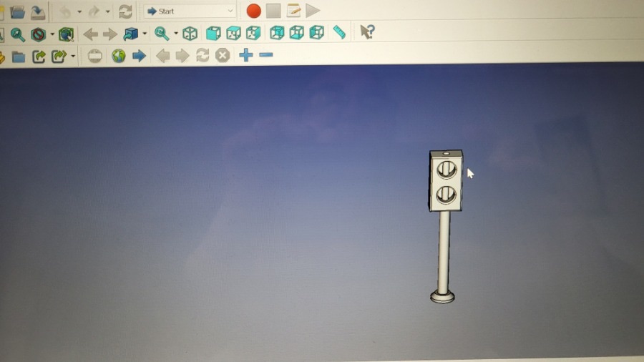
Task: Go to previous web page
Action: [x=162, y=55]
